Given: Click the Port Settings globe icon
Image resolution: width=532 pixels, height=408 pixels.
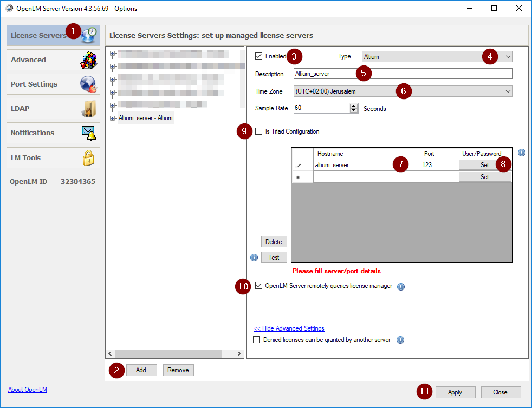Looking at the screenshot, I should (88, 84).
